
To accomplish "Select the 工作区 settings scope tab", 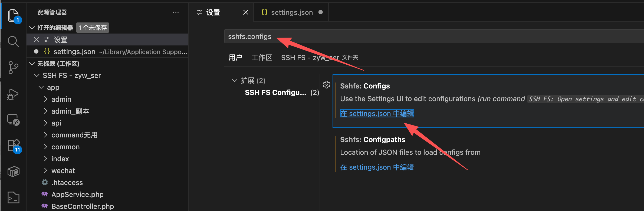I will pyautogui.click(x=262, y=58).
